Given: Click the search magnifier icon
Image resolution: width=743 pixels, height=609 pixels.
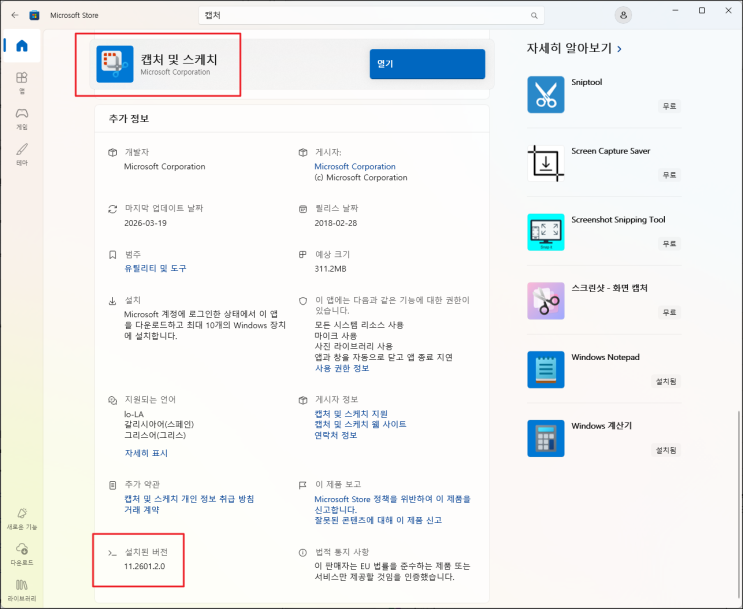Looking at the screenshot, I should click(534, 16).
